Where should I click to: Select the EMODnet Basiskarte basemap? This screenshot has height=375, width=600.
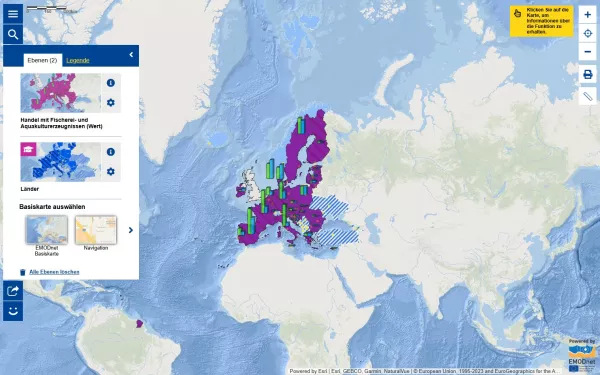[47, 230]
